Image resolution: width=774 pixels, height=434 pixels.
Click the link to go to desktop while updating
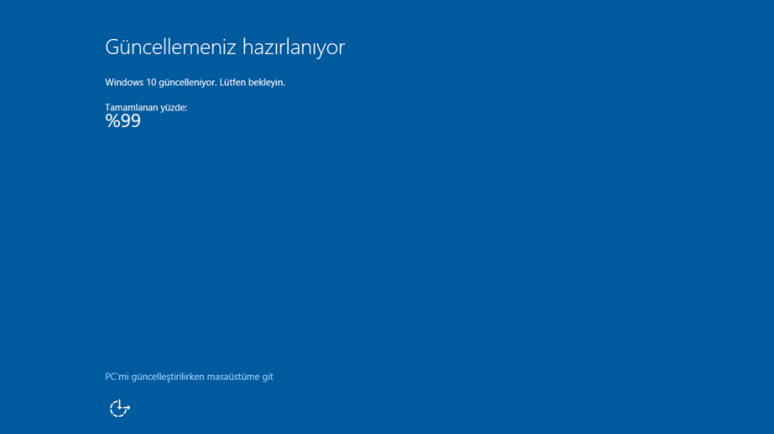click(x=189, y=377)
